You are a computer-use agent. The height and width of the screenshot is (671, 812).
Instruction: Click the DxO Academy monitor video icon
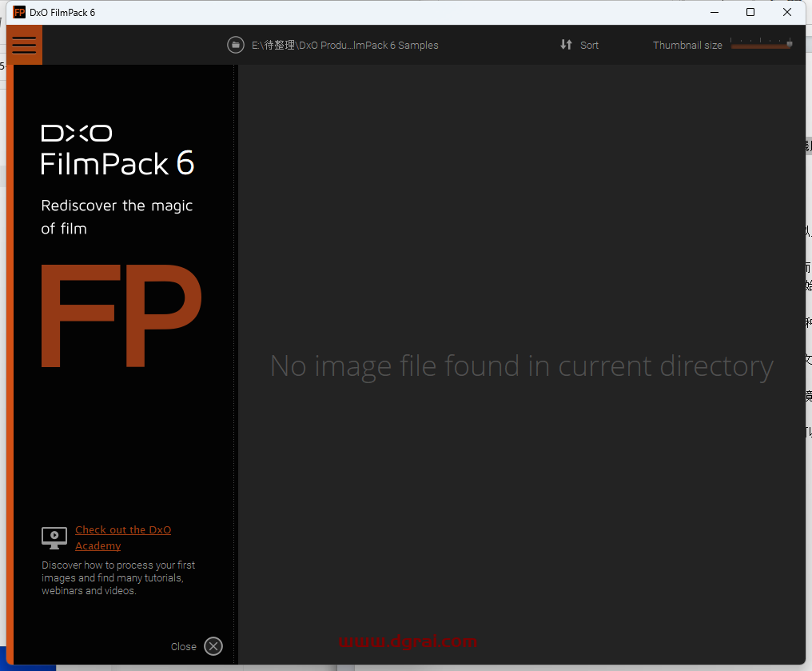[54, 537]
